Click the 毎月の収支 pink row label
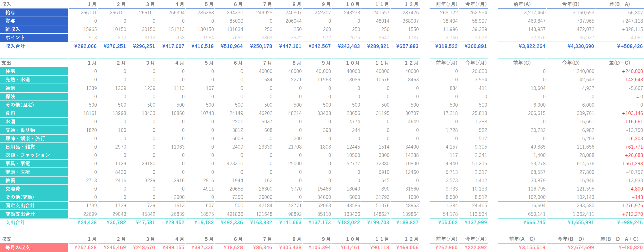This screenshot has width=644, height=252. [34, 248]
